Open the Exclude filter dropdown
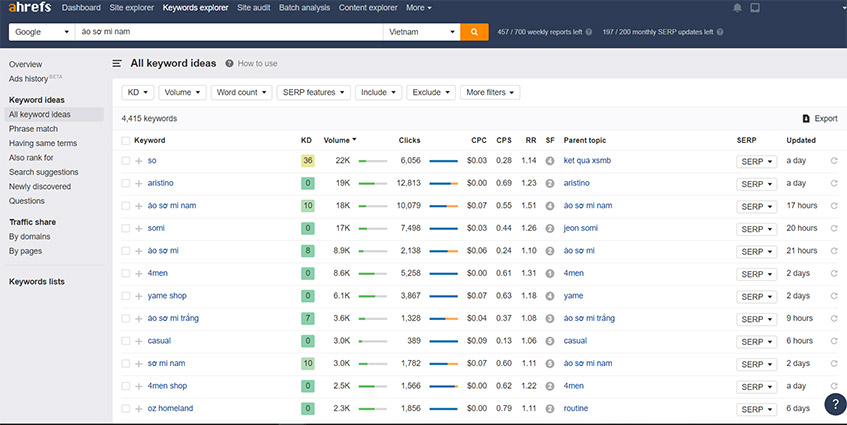The height and width of the screenshot is (425, 847). coord(431,92)
